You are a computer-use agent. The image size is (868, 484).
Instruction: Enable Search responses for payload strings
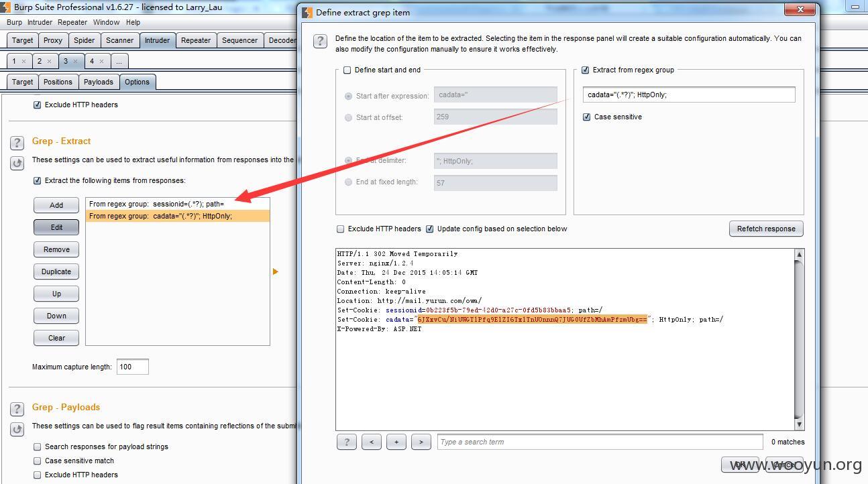(38, 446)
